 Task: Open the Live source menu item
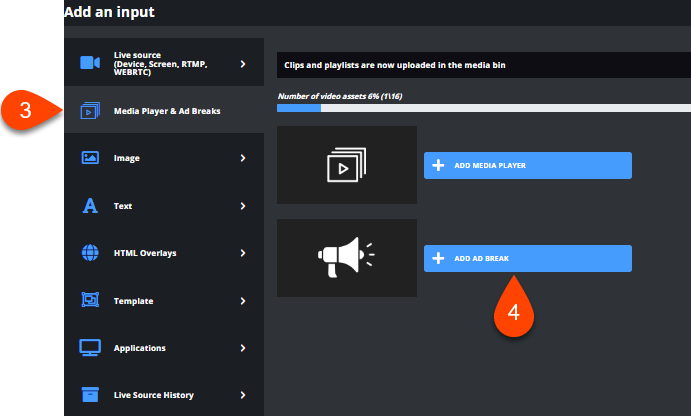[164, 63]
